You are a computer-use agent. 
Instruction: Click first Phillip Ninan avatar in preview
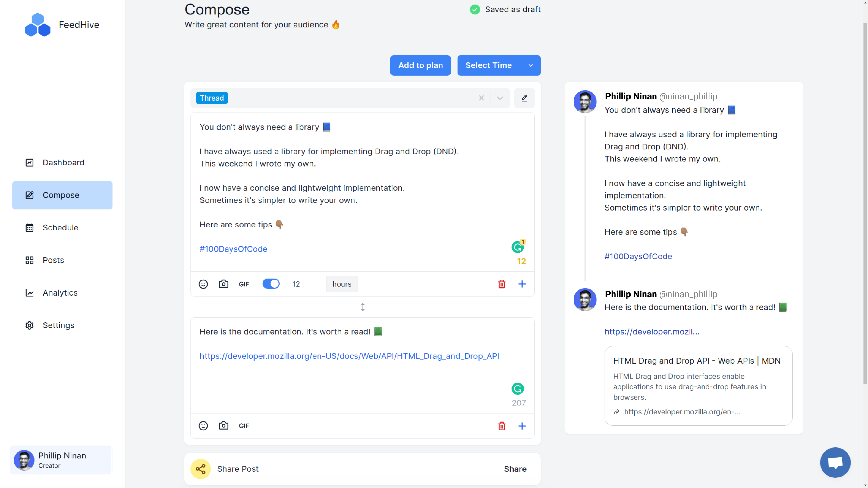coord(585,102)
